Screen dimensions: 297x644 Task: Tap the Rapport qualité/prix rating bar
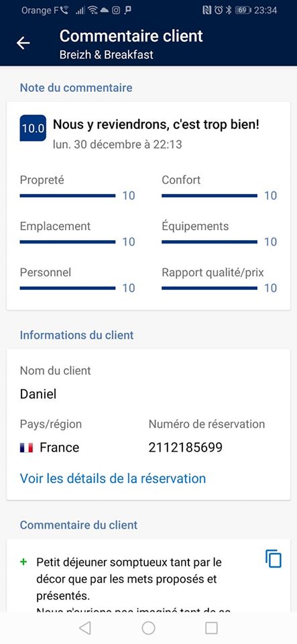(x=210, y=288)
